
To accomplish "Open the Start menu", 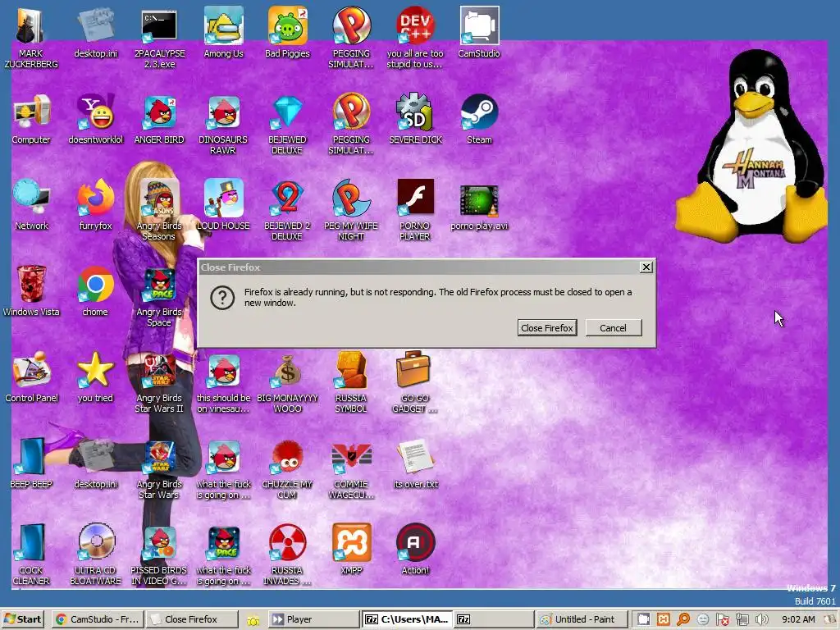I will [x=22, y=619].
